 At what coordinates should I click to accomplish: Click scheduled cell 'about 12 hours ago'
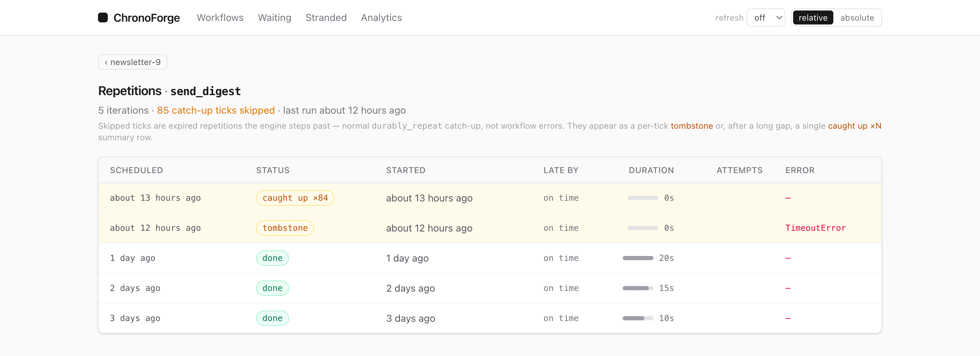pos(155,228)
